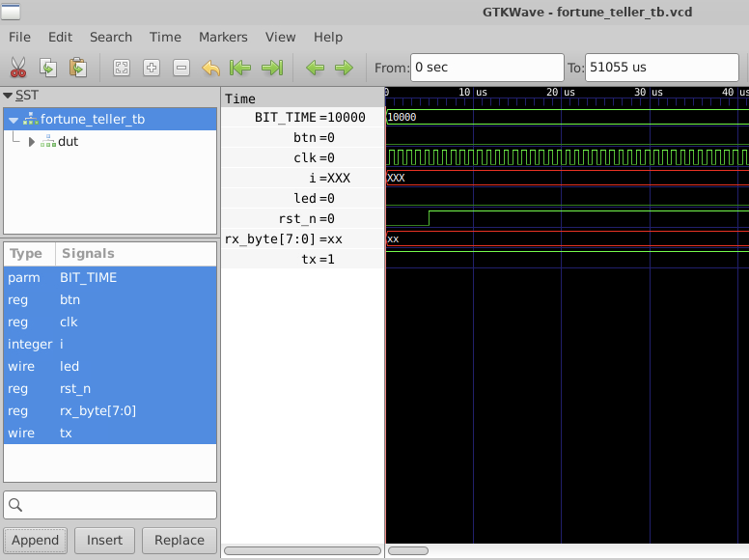Click the Zoom Fit icon
The image size is (749, 560).
[x=122, y=68]
